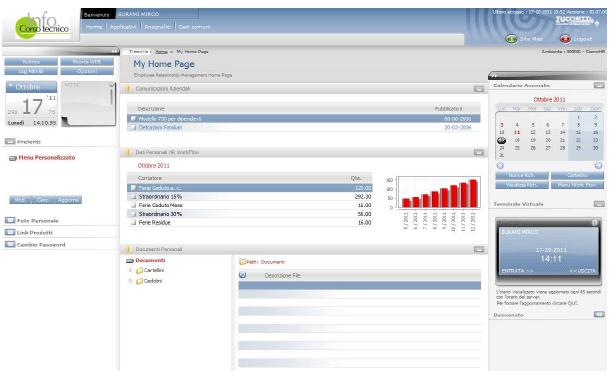Viewport: 614px width, 375px height.
Task: Go to next month in calendar
Action: click(598, 166)
